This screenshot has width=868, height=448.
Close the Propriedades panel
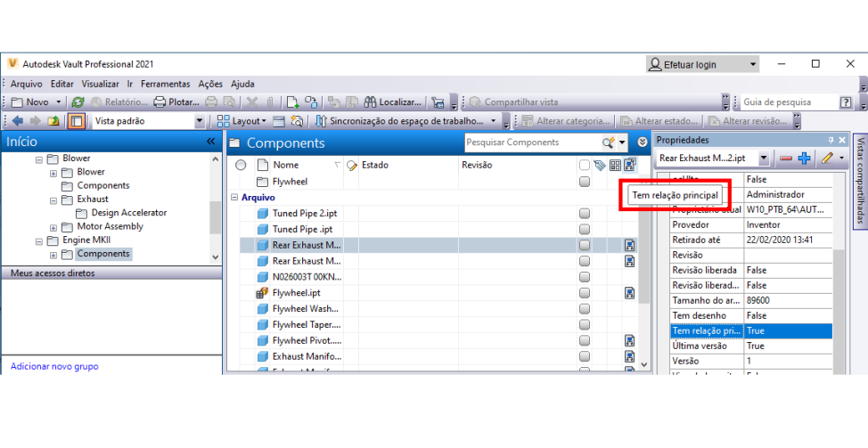(842, 141)
